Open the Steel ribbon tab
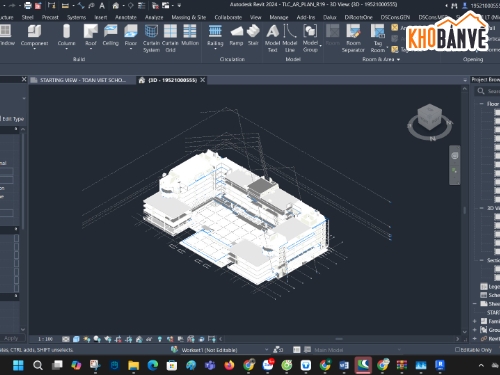The height and width of the screenshot is (375, 500). coord(27,17)
